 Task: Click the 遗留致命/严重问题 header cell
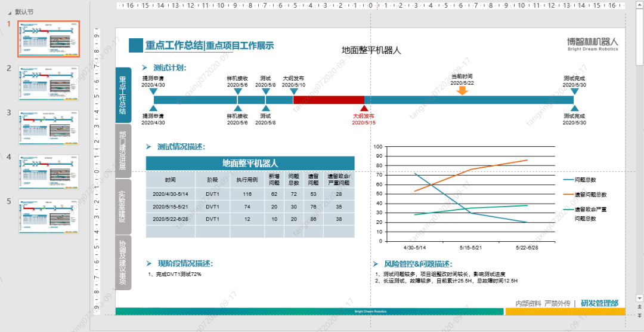[x=339, y=179]
